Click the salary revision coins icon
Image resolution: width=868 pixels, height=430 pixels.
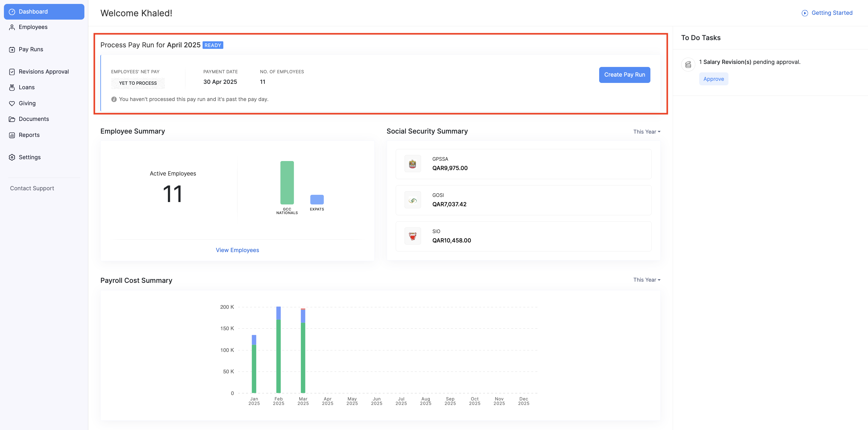coord(688,65)
